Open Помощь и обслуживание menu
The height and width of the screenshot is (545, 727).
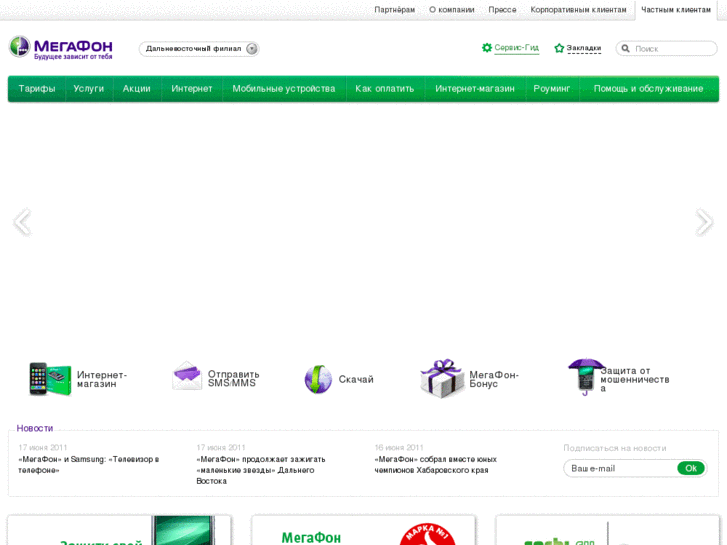pyautogui.click(x=649, y=89)
